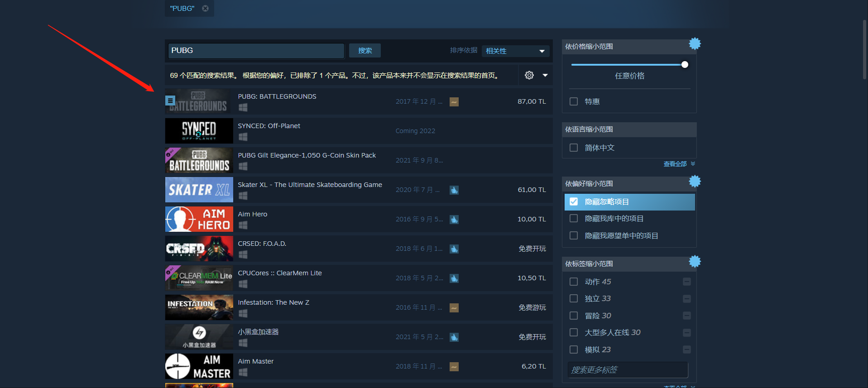Viewport: 868px width, 388px height.
Task: Click thumbs-up review icon for CRSED: F.O.A.D.
Action: click(454, 249)
